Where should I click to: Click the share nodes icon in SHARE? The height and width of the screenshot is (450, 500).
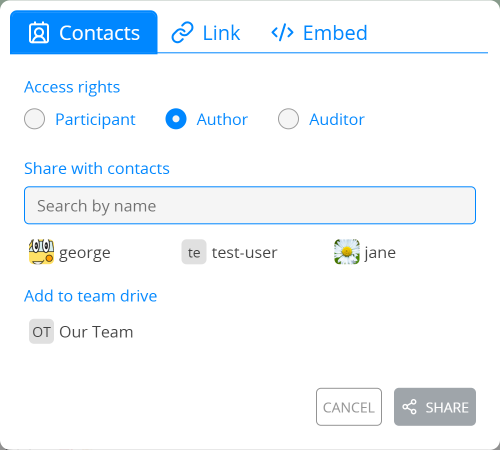(409, 407)
